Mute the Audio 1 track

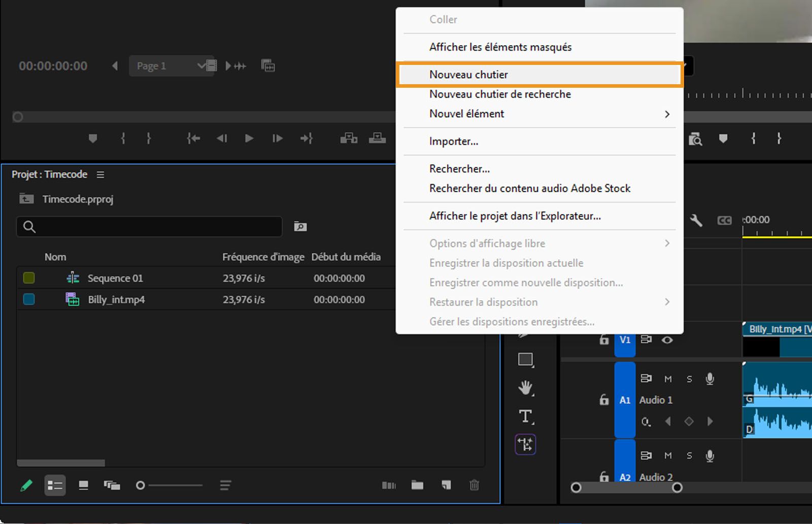[667, 379]
